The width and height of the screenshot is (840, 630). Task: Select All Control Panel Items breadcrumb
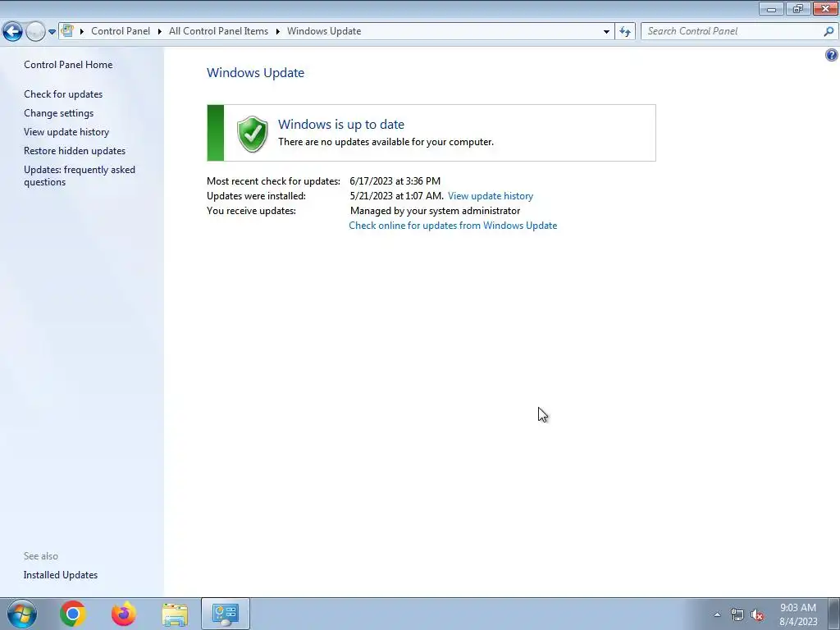[218, 31]
